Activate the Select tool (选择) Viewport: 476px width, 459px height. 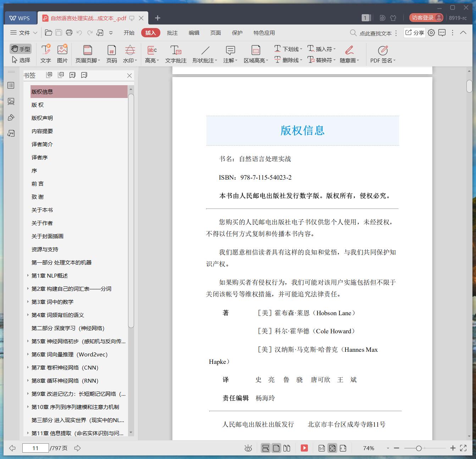[21, 60]
